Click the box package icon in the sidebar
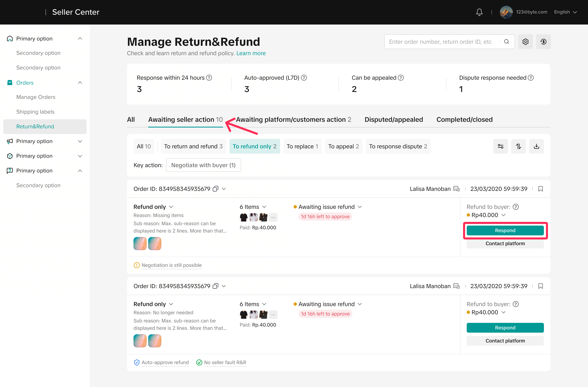This screenshot has height=387, width=588. [x=10, y=156]
